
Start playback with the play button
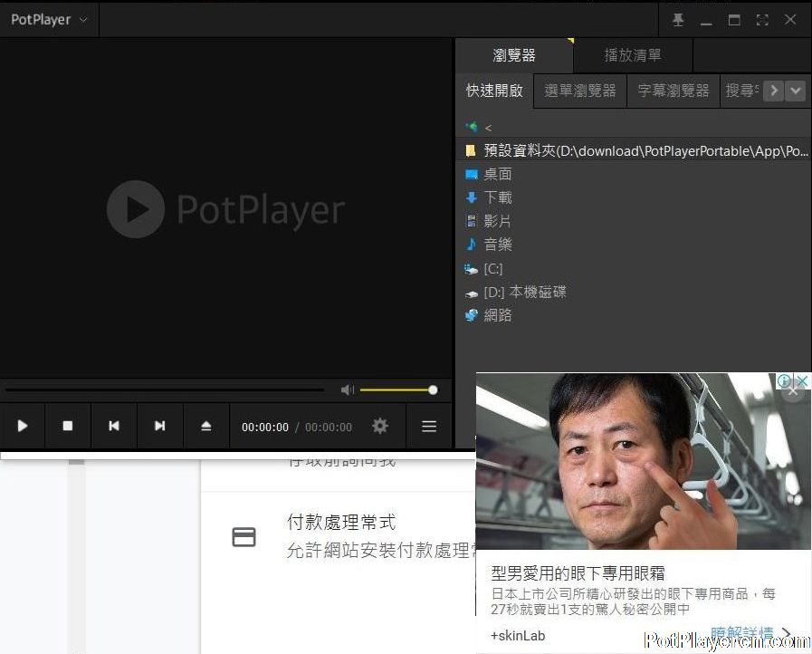(x=23, y=426)
